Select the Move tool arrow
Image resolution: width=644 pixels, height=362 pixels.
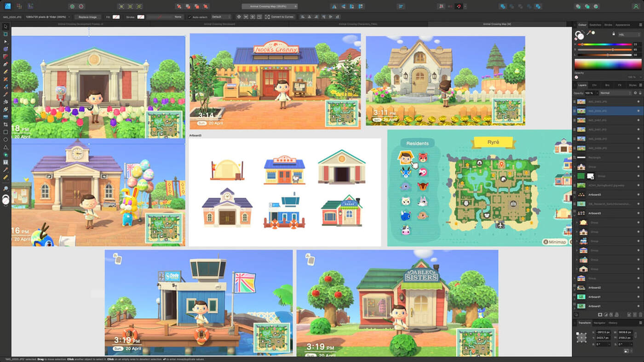(x=6, y=27)
